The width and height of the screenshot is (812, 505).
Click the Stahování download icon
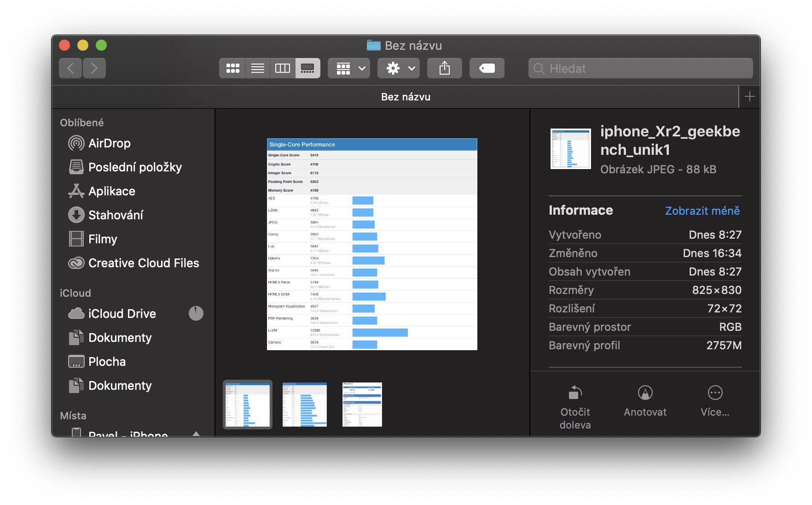coord(76,215)
